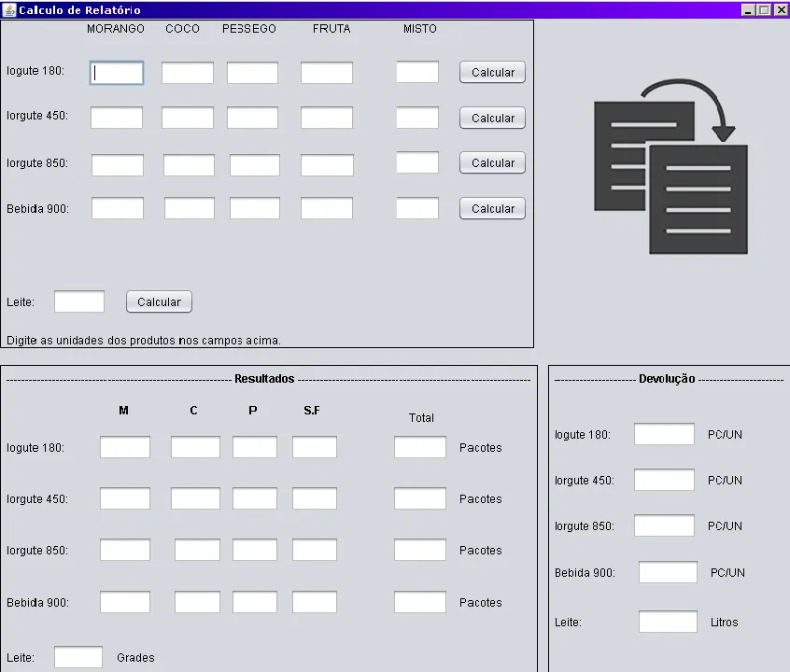Click Devolução field for Iogute 180
The image size is (790, 672).
(664, 434)
